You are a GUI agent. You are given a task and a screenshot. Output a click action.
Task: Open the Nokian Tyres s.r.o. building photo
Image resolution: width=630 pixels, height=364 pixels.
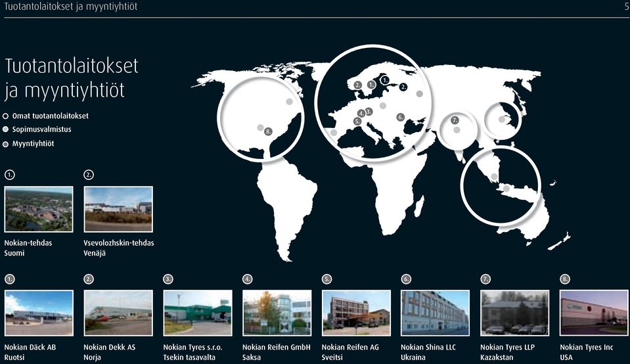[198, 313]
